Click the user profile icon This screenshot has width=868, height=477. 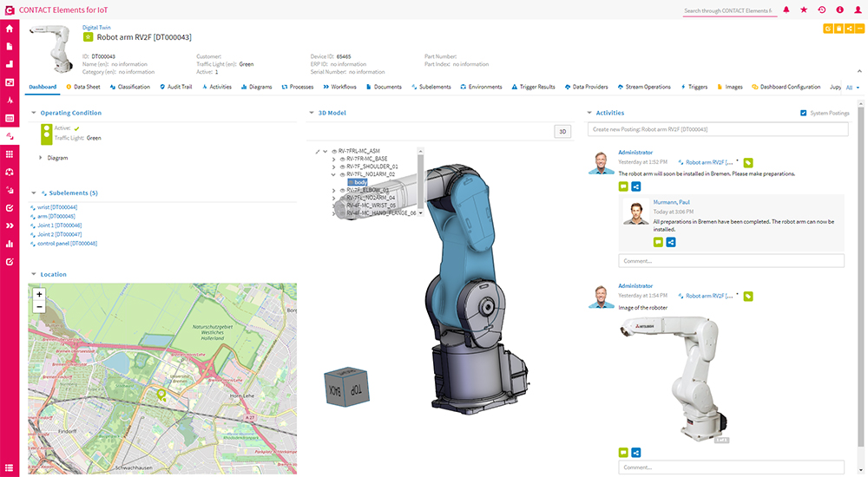pos(858,10)
